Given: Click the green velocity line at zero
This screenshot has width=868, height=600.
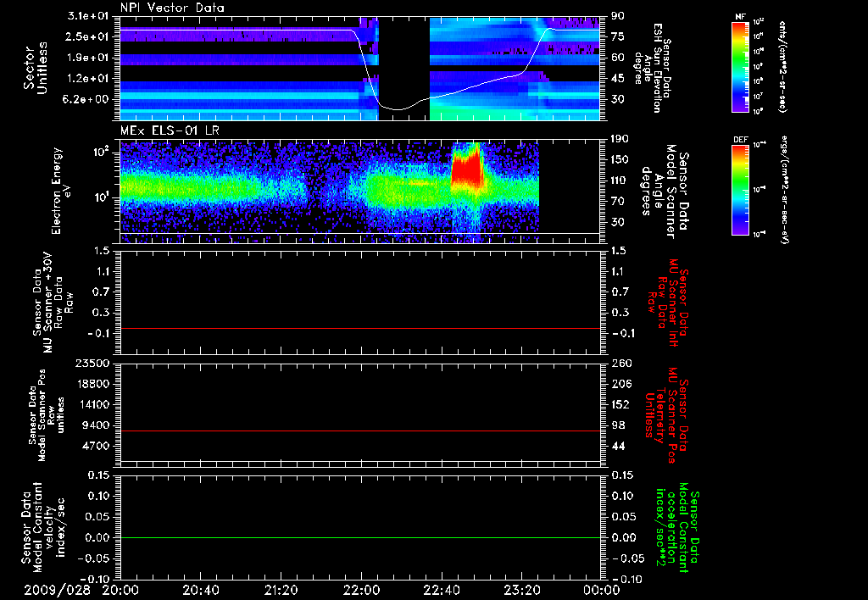Looking at the screenshot, I should 359,537.
